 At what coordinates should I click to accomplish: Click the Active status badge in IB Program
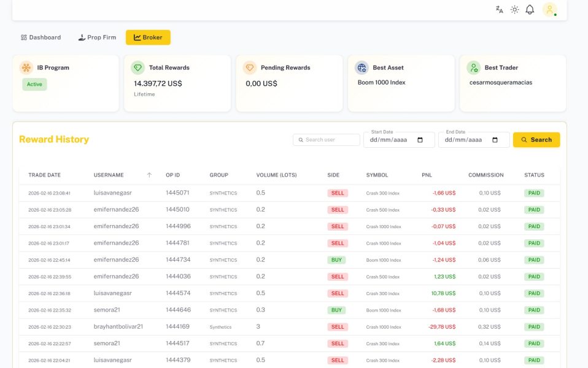tap(34, 85)
